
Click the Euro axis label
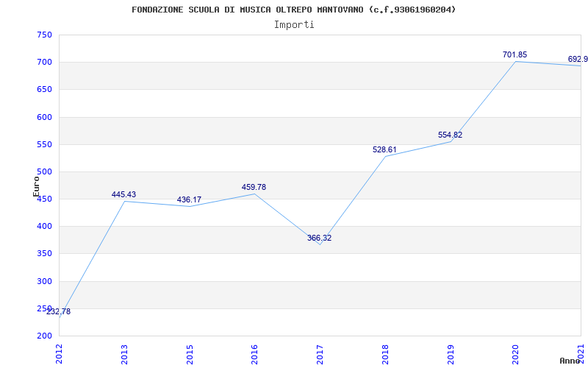pos(36,186)
